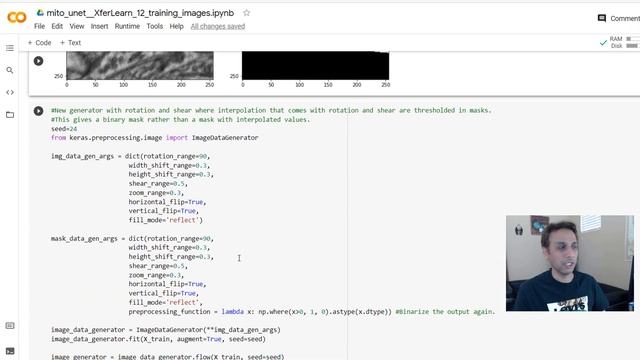
Task: Click the All changes saved link
Action: (x=218, y=26)
